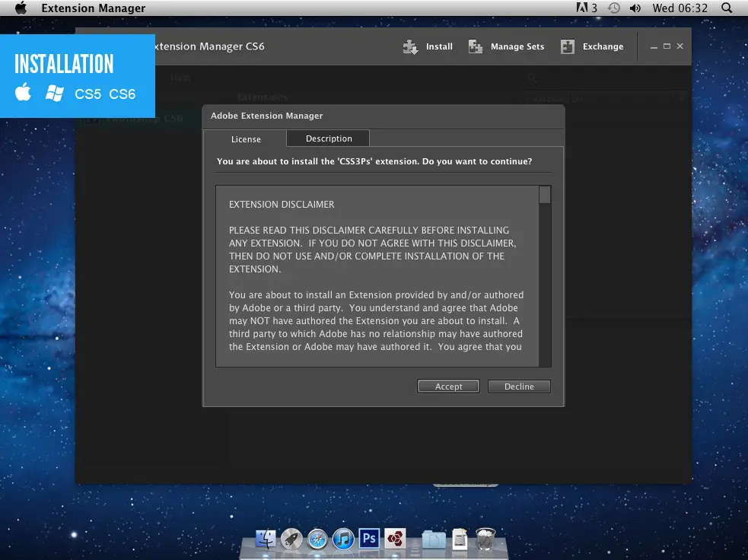Switch to the License tab
The width and height of the screenshot is (748, 560).
click(x=246, y=138)
